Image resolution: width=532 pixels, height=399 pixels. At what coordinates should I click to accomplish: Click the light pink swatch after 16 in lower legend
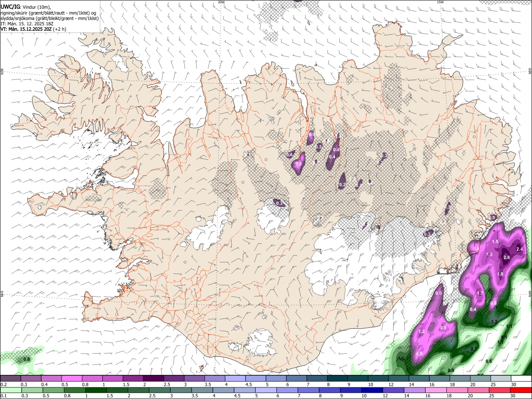(436, 390)
